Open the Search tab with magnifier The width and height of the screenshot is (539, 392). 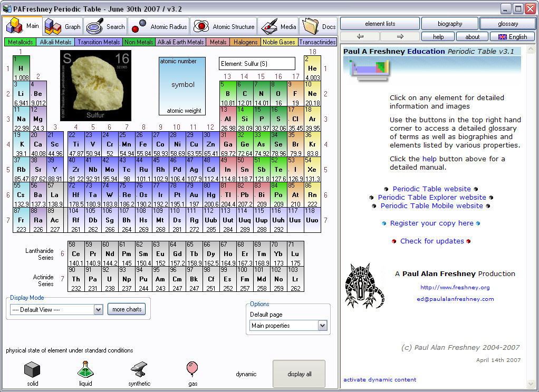tap(105, 26)
